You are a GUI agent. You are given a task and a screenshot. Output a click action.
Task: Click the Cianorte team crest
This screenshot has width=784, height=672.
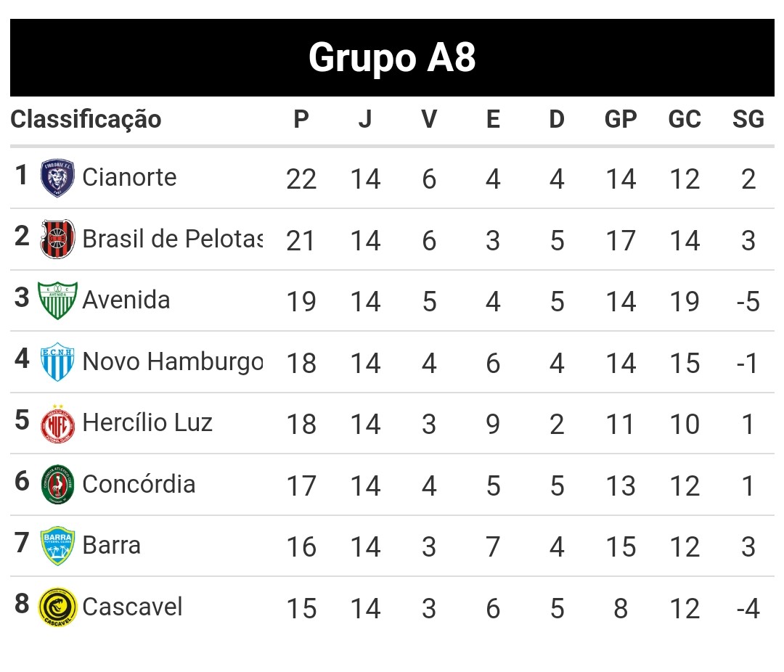tap(57, 179)
